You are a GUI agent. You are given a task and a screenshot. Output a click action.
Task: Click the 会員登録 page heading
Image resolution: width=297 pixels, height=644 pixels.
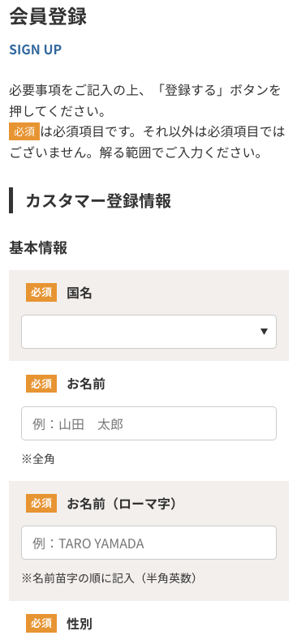pyautogui.click(x=48, y=17)
